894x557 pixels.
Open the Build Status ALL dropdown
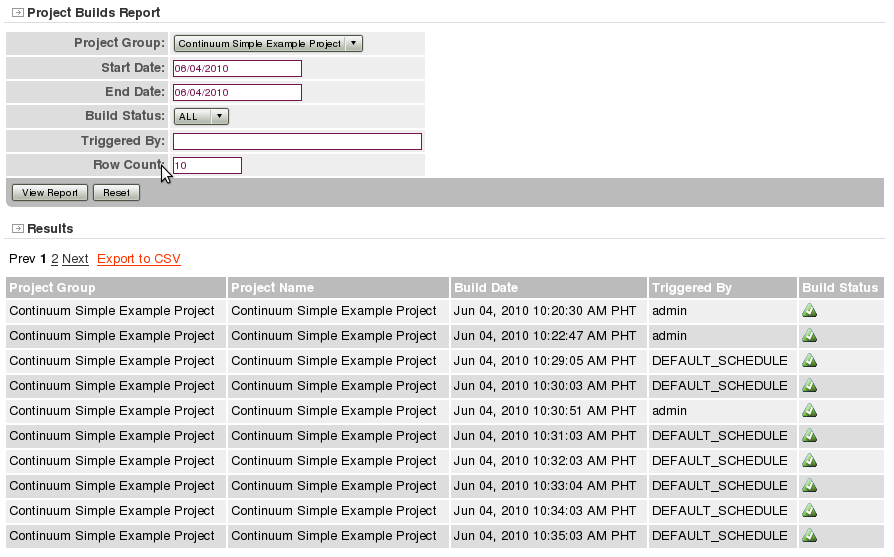coord(201,117)
